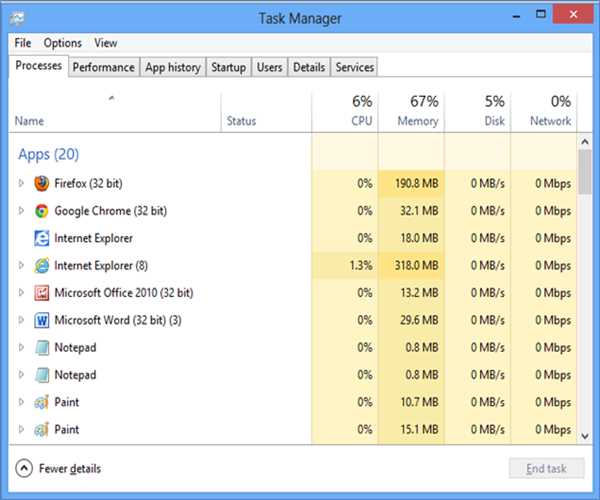Click the Task Manager title bar icon
This screenshot has height=500, width=600.
point(16,17)
